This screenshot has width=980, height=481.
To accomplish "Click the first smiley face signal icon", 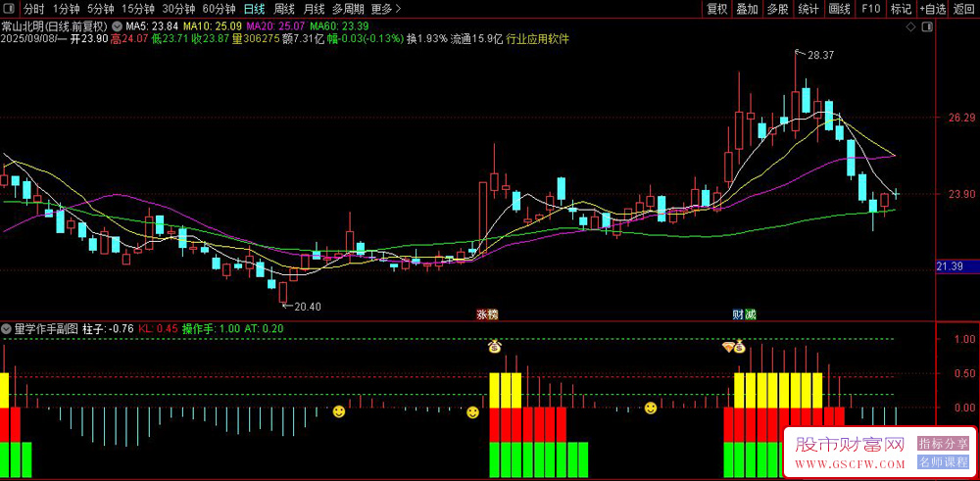I will (339, 411).
